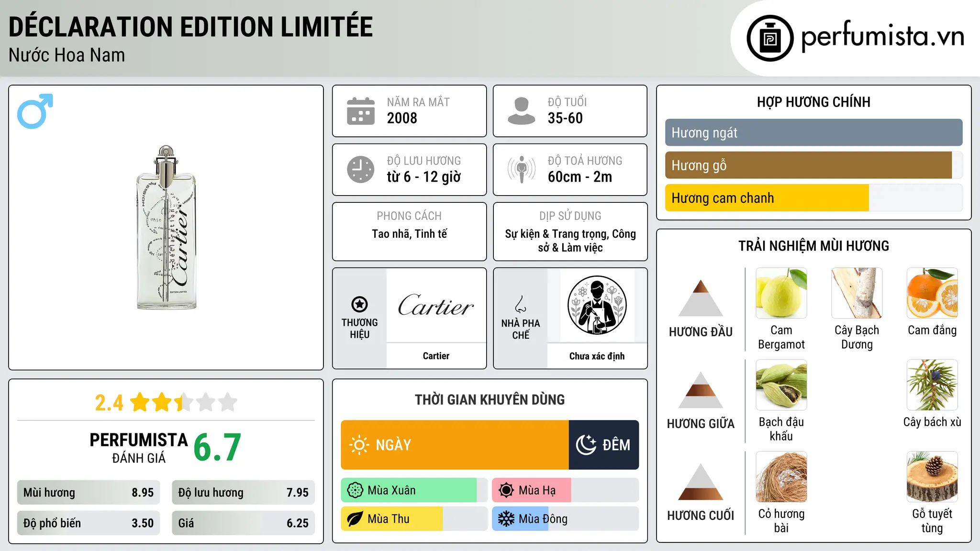The height and width of the screenshot is (551, 980).
Task: Click the Chưa xác định perfumer caption
Action: pos(597,356)
